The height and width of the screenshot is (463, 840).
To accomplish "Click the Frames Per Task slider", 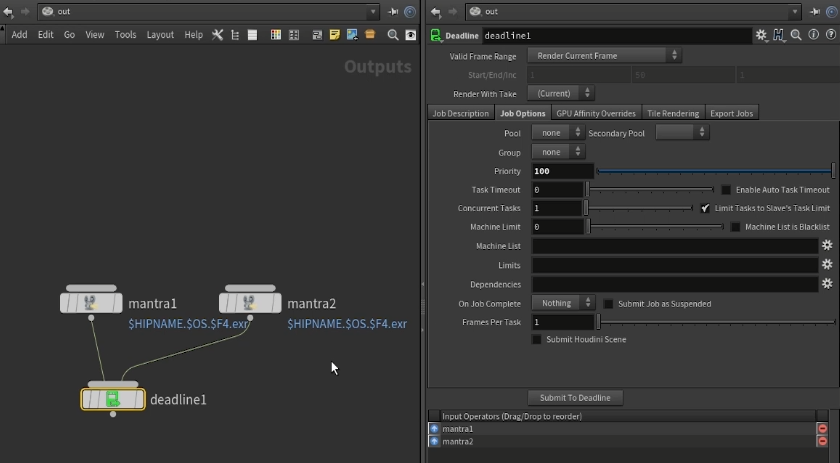I will pos(716,322).
